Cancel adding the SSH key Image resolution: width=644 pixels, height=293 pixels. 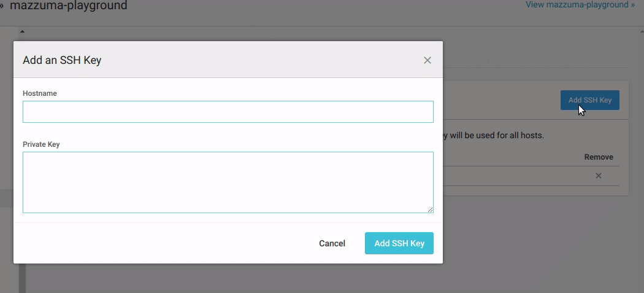[332, 243]
